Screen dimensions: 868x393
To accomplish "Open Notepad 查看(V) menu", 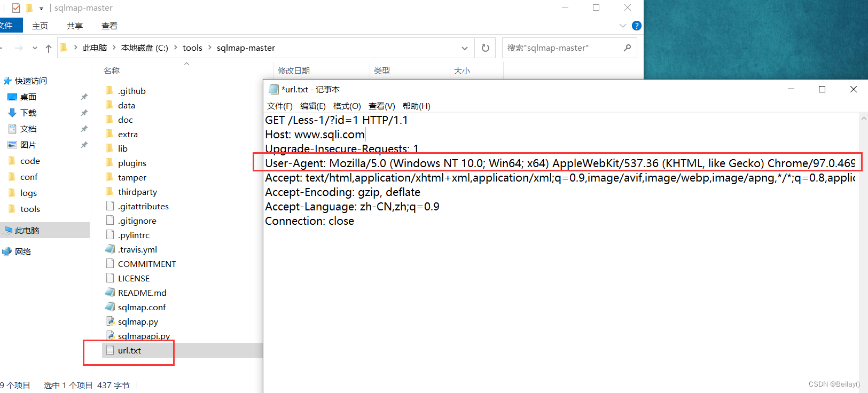I will (382, 106).
